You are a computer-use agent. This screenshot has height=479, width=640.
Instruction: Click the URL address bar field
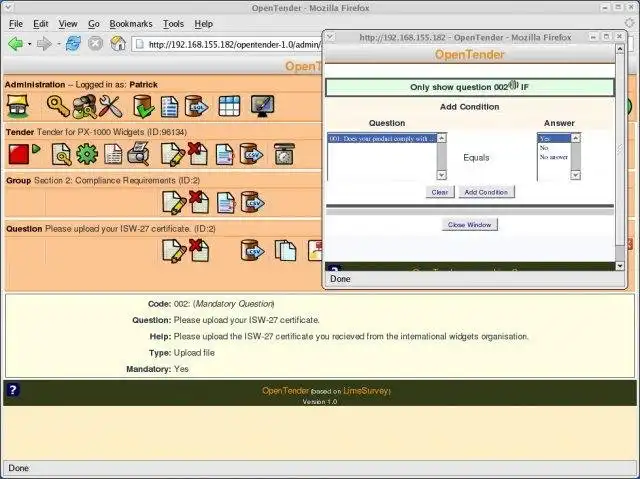pyautogui.click(x=227, y=44)
